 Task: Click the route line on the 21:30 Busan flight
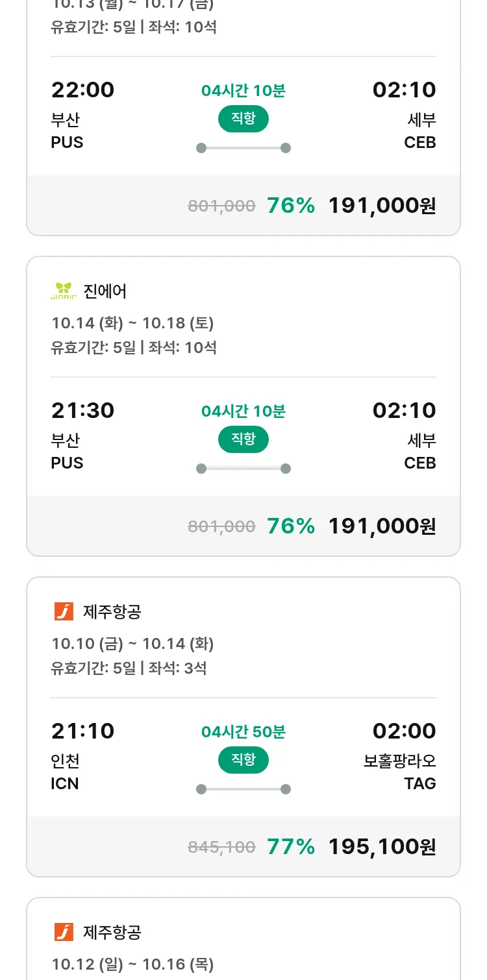[x=243, y=469]
